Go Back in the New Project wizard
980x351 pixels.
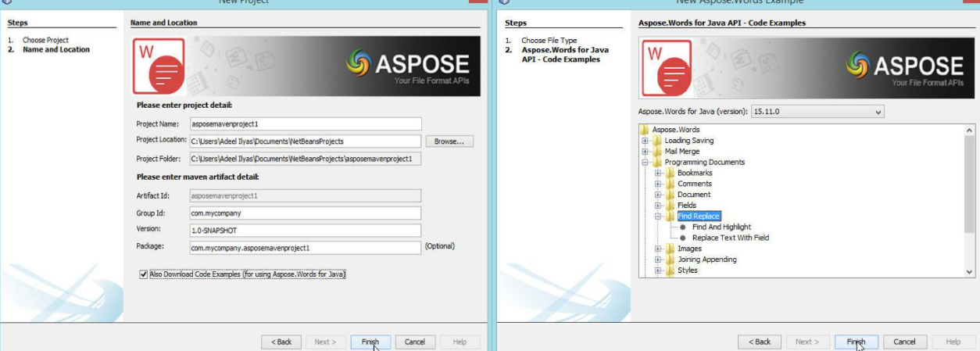click(x=281, y=342)
